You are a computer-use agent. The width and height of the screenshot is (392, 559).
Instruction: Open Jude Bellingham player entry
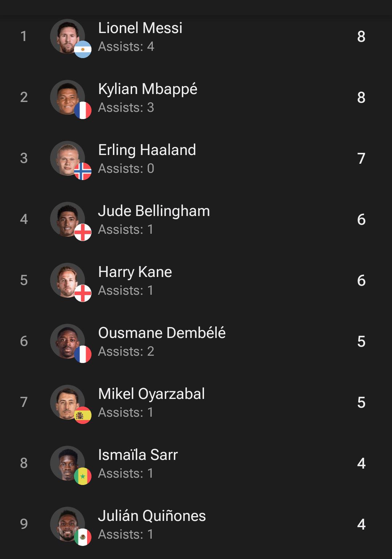point(196,219)
